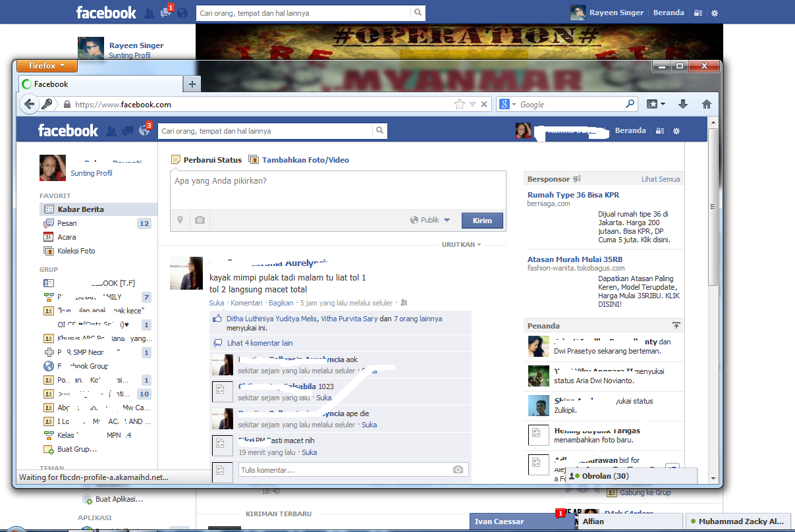Click Gabung ke Grup in background window
Image resolution: width=795 pixels, height=532 pixels.
645,492
